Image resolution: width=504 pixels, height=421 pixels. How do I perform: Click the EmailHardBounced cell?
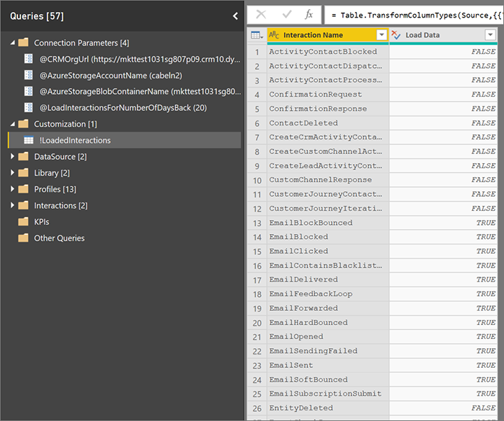(328, 322)
